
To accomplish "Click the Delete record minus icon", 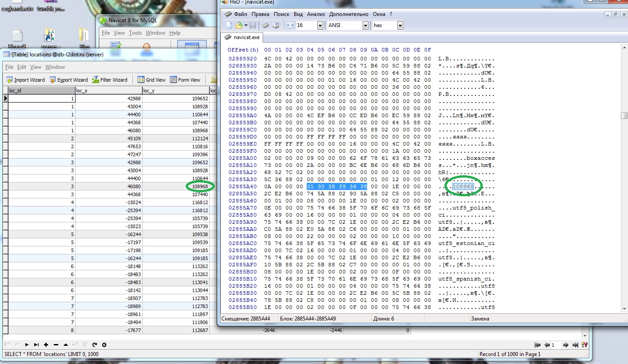I will tap(56, 345).
